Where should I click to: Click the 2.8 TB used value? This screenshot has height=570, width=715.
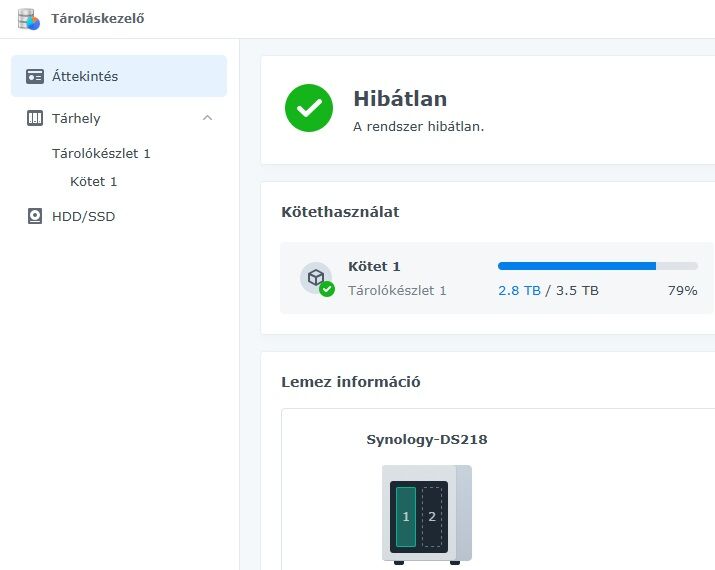(519, 290)
